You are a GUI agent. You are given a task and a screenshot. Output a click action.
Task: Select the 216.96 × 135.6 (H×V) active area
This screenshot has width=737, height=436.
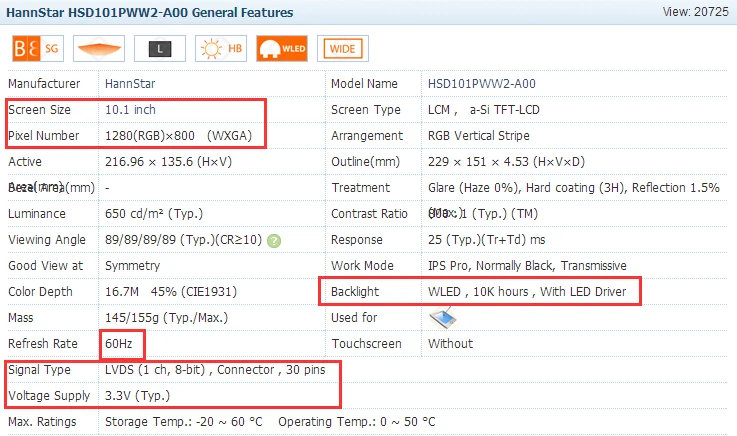click(x=168, y=162)
